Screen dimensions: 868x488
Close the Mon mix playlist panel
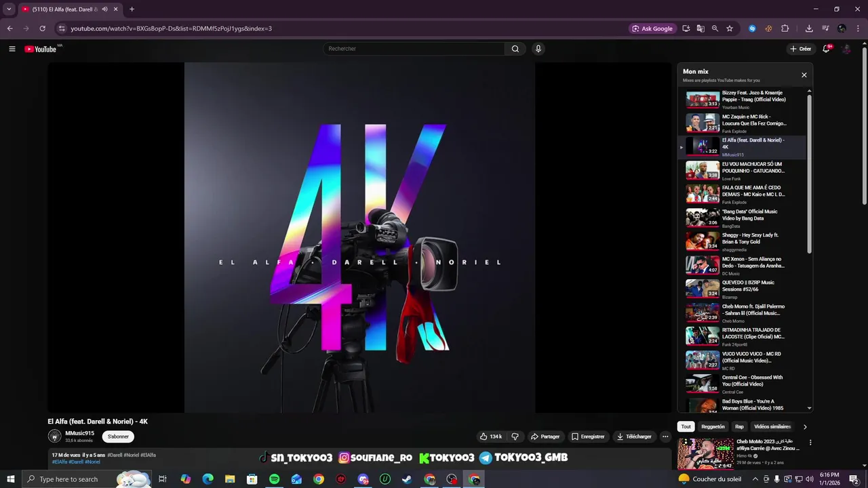click(x=804, y=75)
